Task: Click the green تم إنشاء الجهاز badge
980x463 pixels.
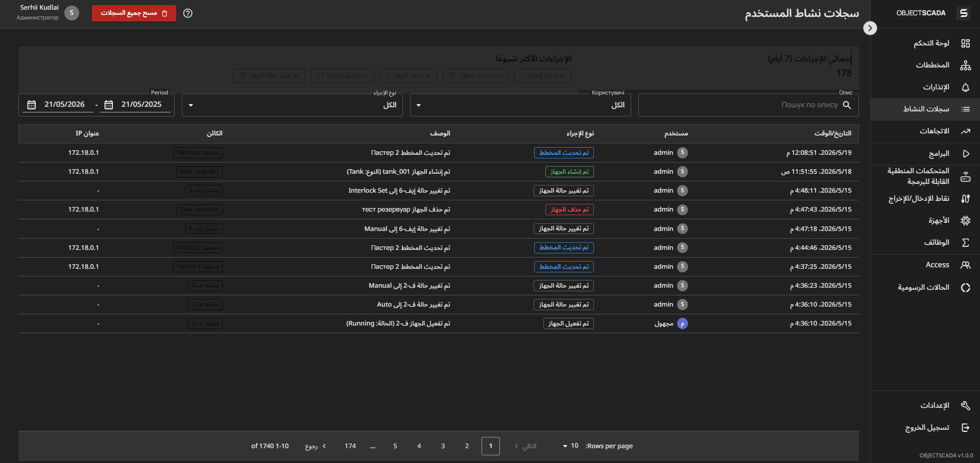Action: (x=569, y=172)
